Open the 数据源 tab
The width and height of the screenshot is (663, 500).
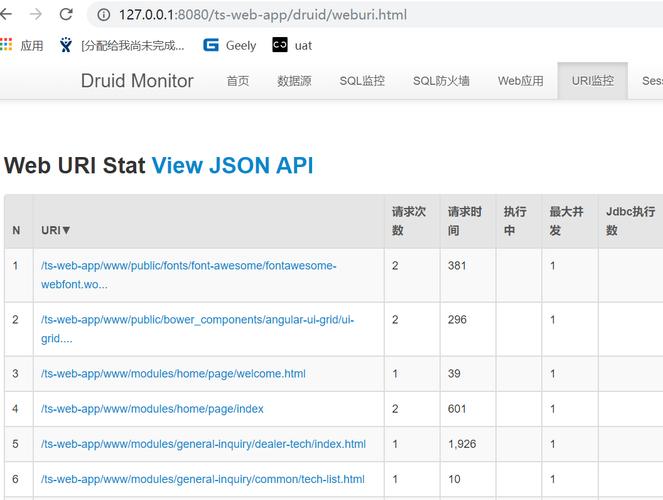point(294,81)
